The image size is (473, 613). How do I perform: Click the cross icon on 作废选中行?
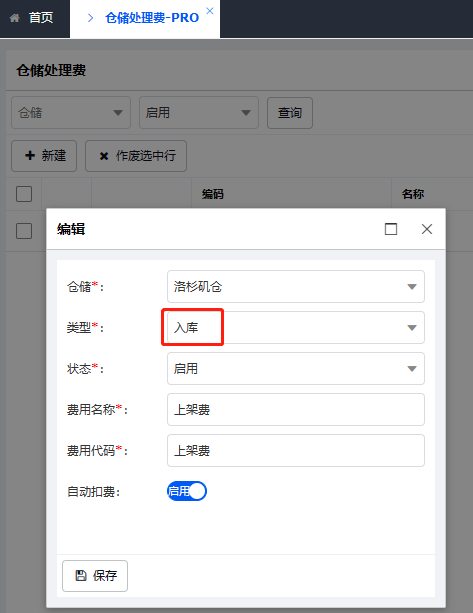(104, 156)
